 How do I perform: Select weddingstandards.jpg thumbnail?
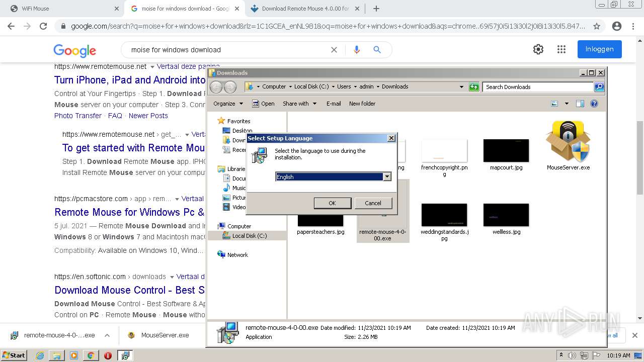click(444, 215)
